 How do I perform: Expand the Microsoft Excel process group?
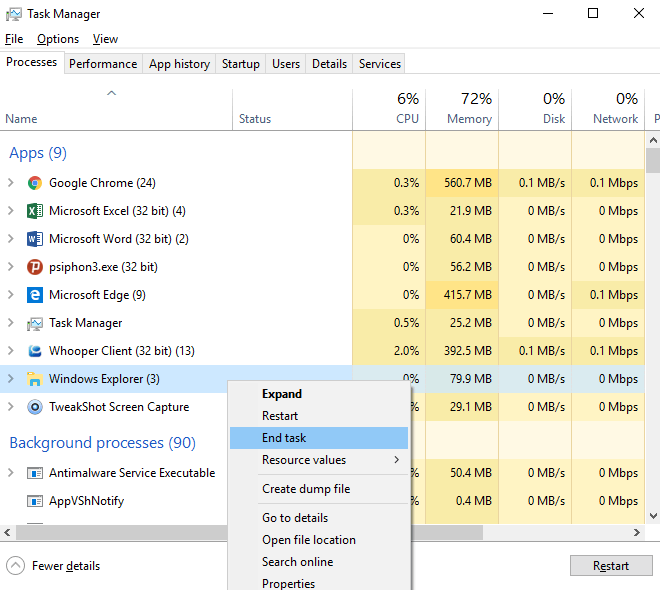point(11,210)
